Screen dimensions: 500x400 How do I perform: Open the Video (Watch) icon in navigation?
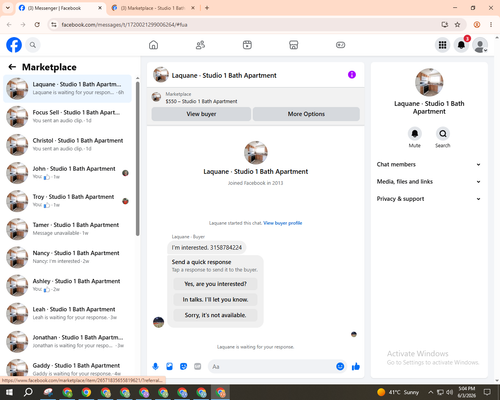click(x=247, y=45)
